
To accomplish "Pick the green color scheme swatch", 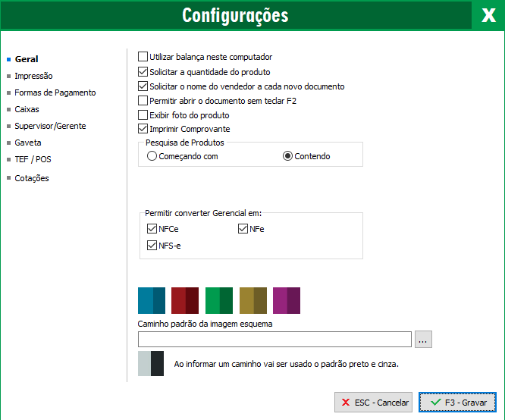I will coord(219,300).
